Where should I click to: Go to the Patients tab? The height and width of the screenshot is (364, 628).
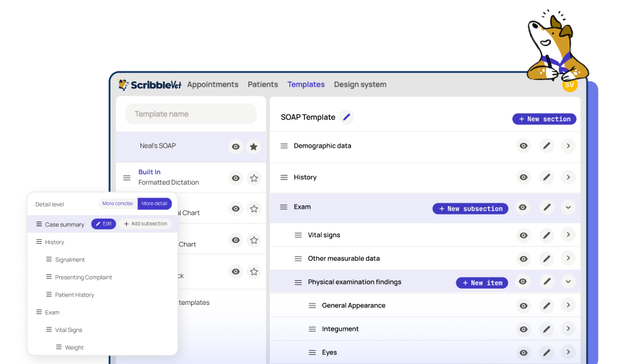pyautogui.click(x=263, y=84)
